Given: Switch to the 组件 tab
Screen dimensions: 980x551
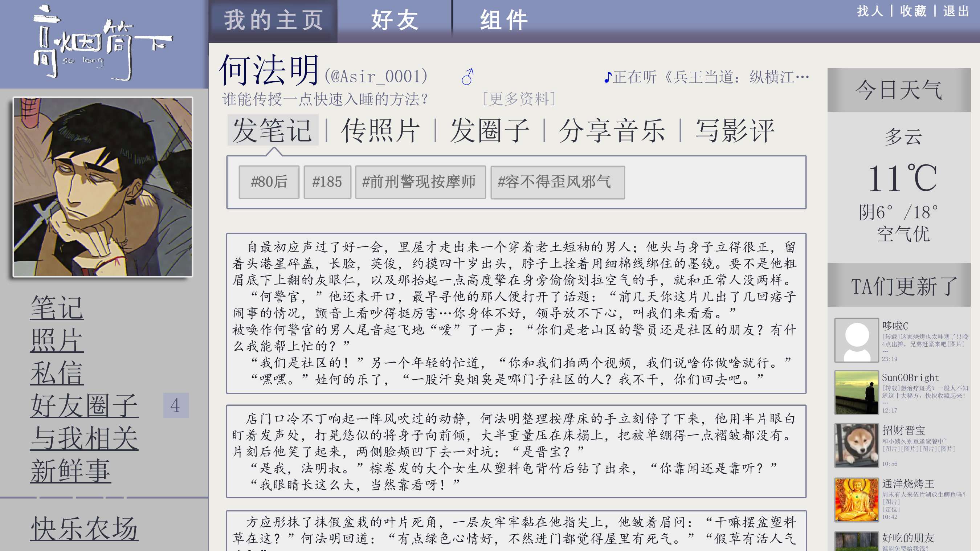Looking at the screenshot, I should [x=504, y=21].
